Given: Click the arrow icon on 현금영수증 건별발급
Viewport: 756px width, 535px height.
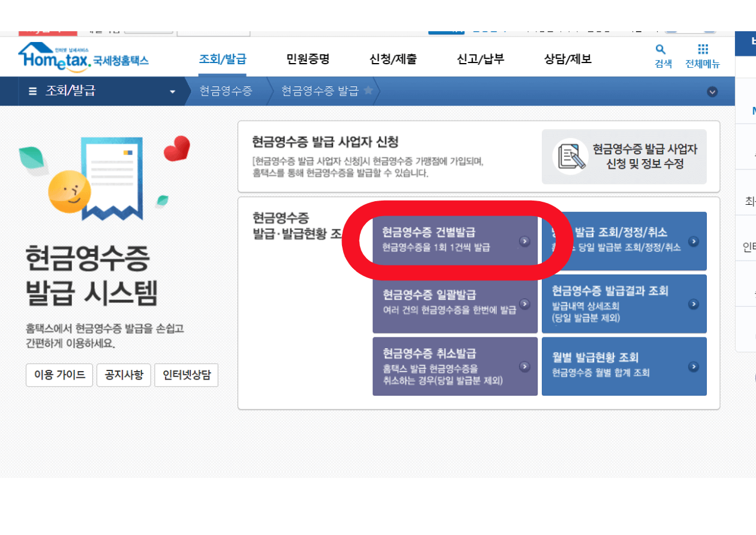Looking at the screenshot, I should pos(526,240).
